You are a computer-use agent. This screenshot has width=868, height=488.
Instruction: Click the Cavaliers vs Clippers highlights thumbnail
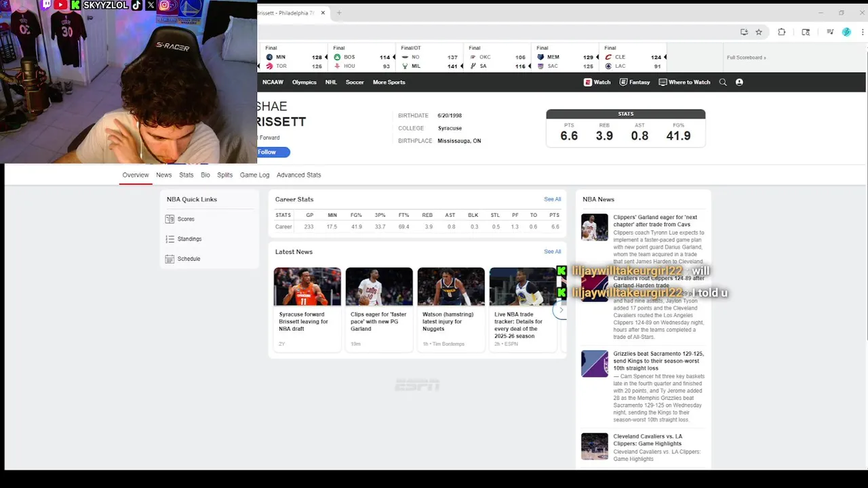click(x=595, y=447)
